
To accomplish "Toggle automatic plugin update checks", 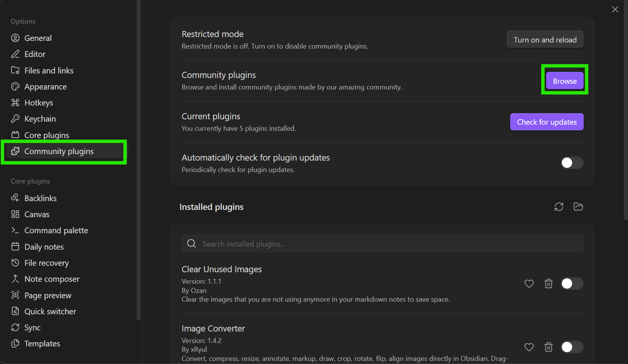I will pyautogui.click(x=572, y=163).
